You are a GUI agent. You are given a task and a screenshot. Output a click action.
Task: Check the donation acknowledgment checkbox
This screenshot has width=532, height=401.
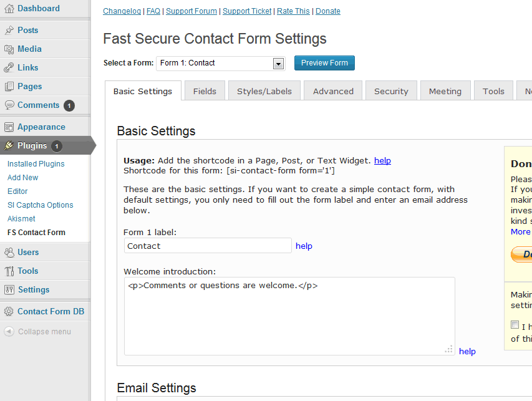click(515, 325)
